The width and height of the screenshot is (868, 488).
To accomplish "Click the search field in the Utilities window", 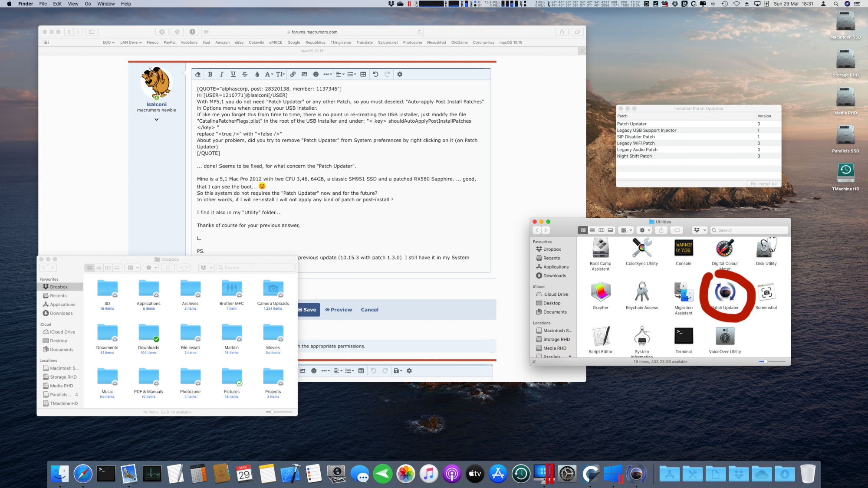I will coord(751,230).
